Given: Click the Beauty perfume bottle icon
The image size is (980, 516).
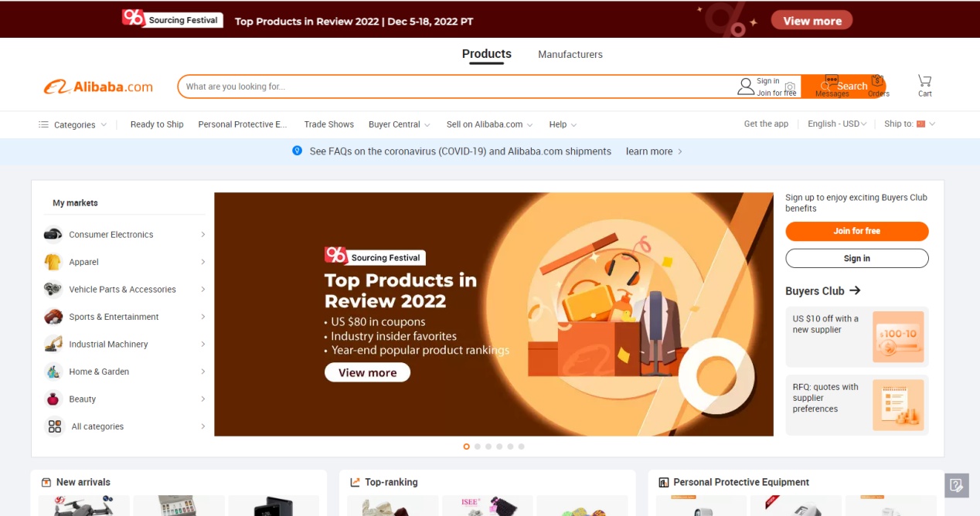Looking at the screenshot, I should 53,399.
